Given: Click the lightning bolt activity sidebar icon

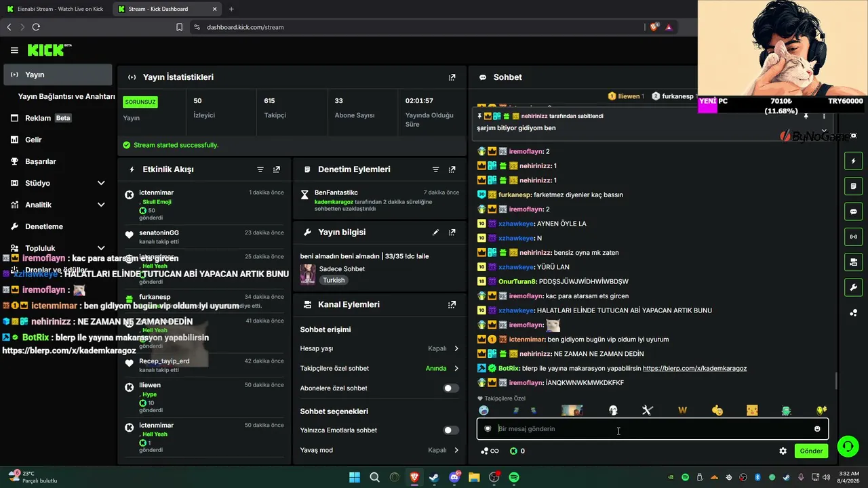Looking at the screenshot, I should [854, 161].
